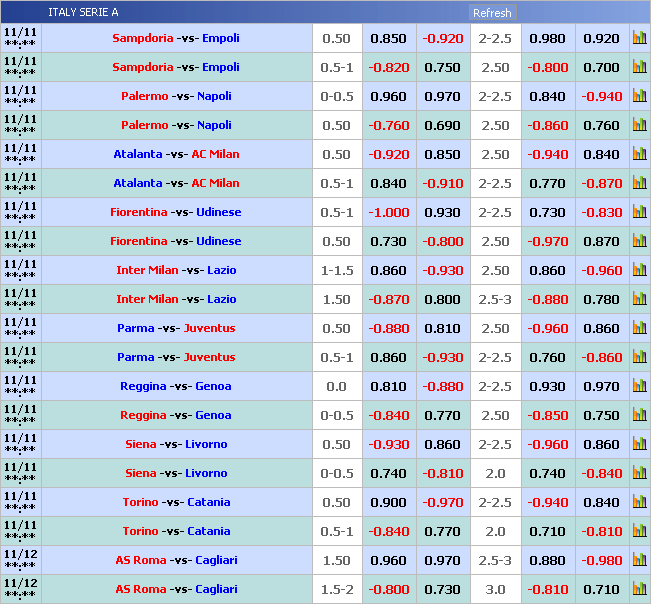
Task: Show chart for AS Roma-Cagliari 1.5-2 row
Action: coord(639,590)
